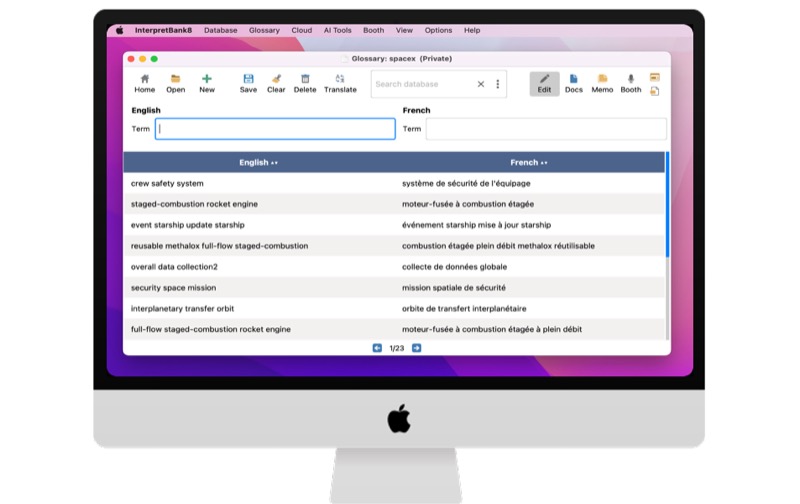Focus the French Term input field
800x504 pixels.
(x=546, y=129)
